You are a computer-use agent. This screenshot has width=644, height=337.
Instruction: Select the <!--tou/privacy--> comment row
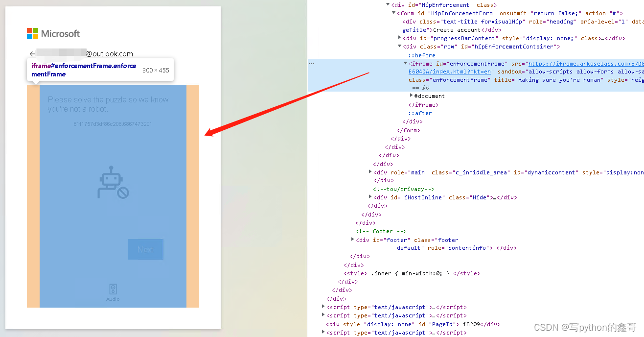(404, 189)
